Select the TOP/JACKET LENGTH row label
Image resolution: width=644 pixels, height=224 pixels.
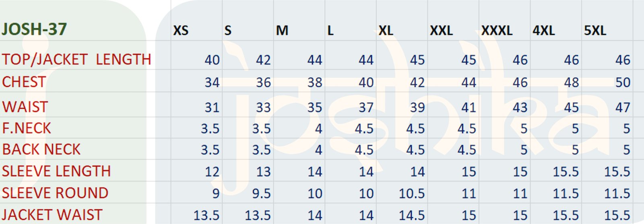76,60
